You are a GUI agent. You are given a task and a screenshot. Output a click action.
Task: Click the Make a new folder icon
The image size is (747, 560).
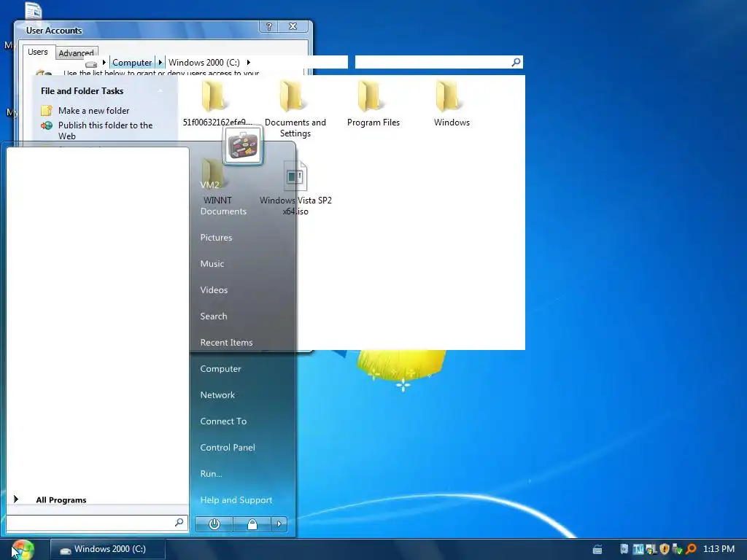46,111
